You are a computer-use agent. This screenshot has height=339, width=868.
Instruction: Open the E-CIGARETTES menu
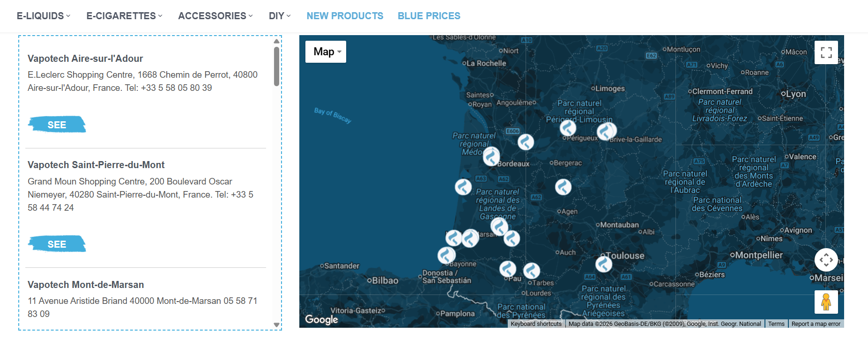tap(125, 16)
